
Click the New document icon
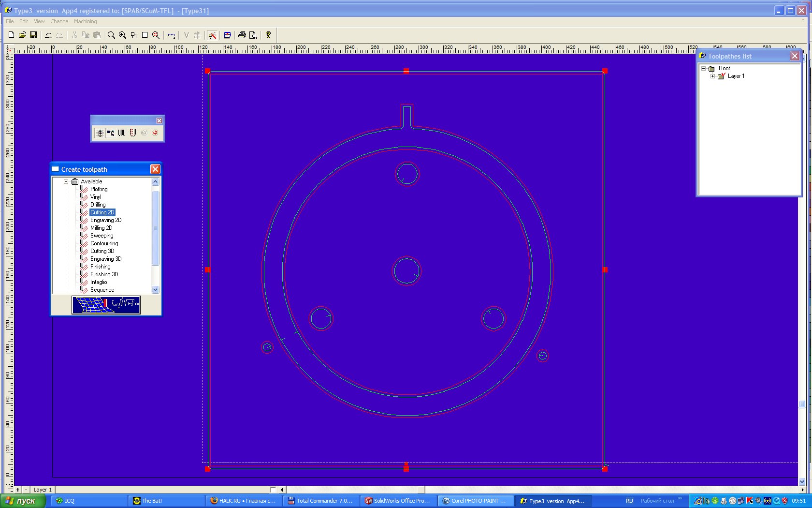11,35
